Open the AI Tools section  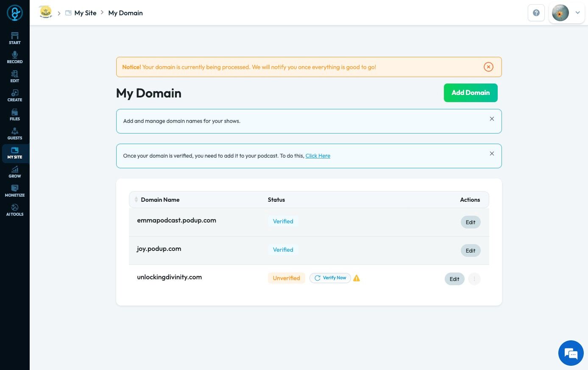point(15,210)
